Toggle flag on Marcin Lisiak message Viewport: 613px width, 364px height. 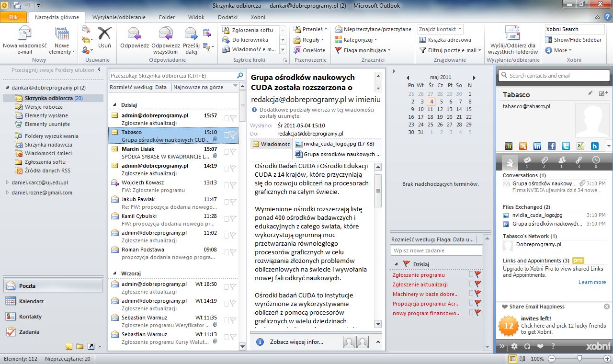point(233,152)
